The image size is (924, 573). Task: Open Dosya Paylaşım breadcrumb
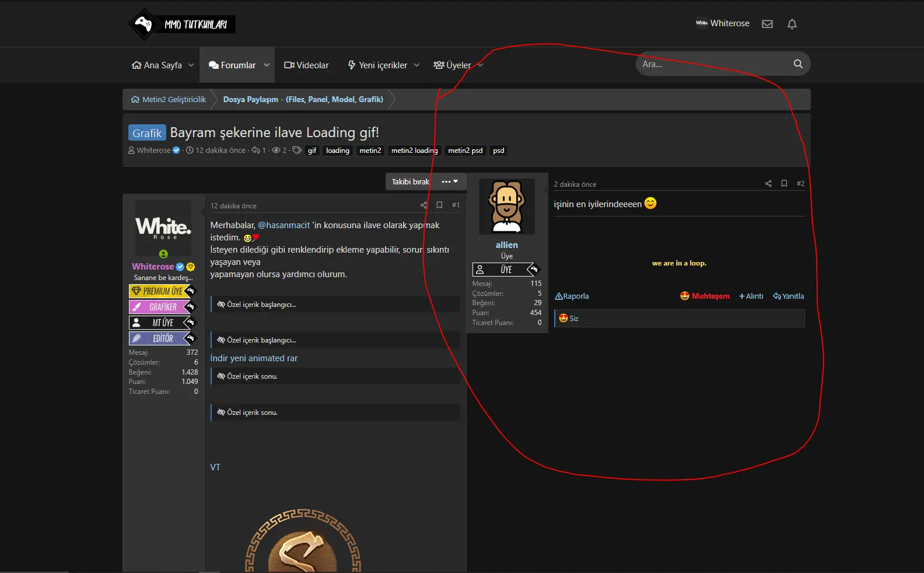pyautogui.click(x=303, y=100)
